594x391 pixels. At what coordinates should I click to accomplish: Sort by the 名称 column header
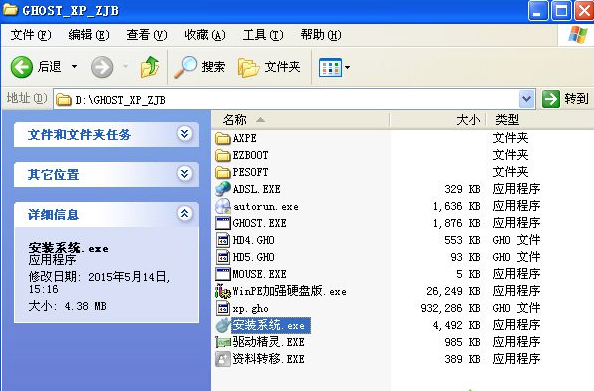pyautogui.click(x=300, y=120)
